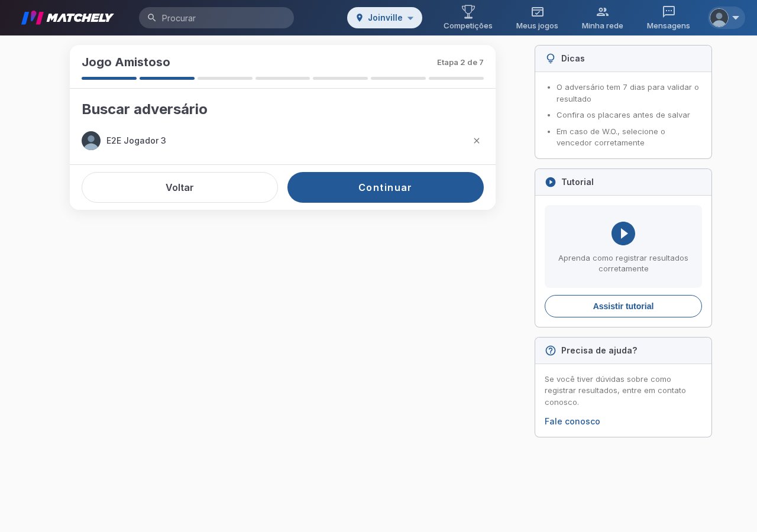Viewport: 757px width, 532px height.
Task: Focus the Procurar search field
Action: [x=216, y=18]
